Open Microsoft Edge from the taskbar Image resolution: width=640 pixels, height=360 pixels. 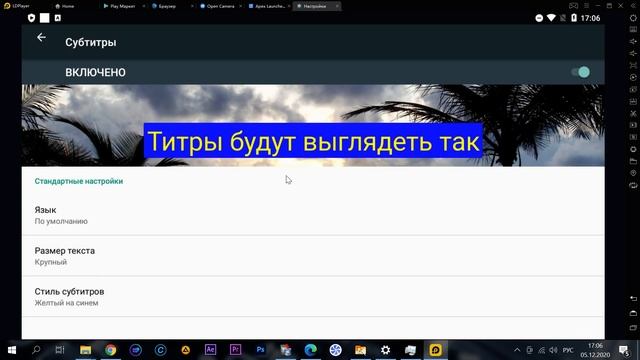[x=310, y=350]
